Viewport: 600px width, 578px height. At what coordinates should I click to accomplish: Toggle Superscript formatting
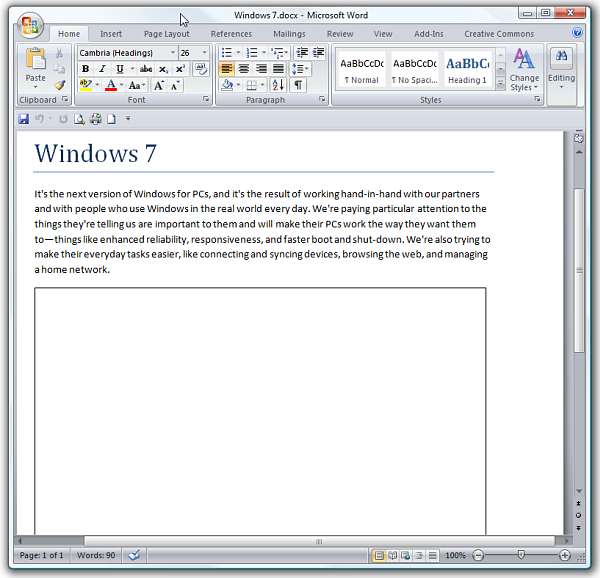[x=180, y=69]
